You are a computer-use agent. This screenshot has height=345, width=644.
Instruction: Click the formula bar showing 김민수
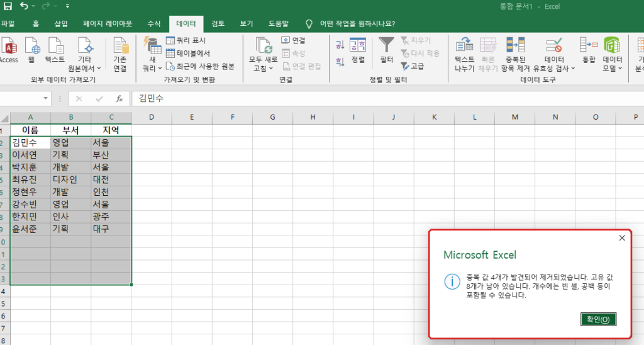point(386,99)
